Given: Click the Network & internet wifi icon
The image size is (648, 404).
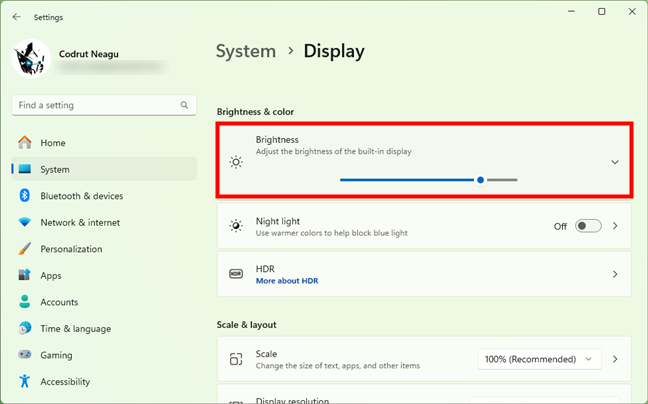Looking at the screenshot, I should pyautogui.click(x=25, y=222).
